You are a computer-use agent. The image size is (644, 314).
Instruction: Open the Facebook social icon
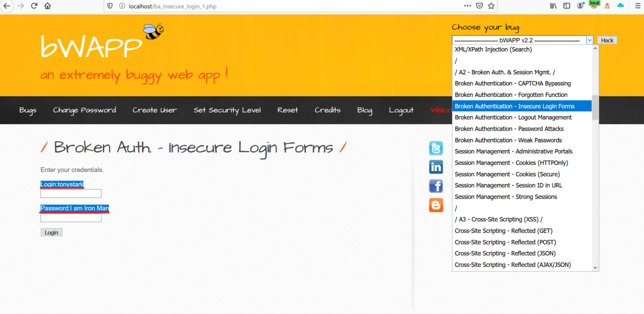tap(436, 186)
